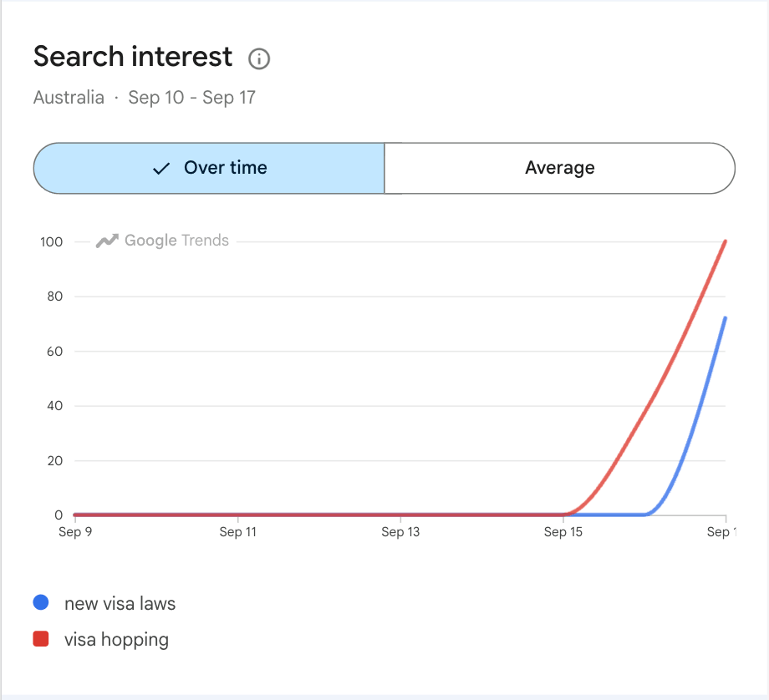Click the 60 y-axis value
Image resolution: width=769 pixels, height=700 pixels.
55,352
